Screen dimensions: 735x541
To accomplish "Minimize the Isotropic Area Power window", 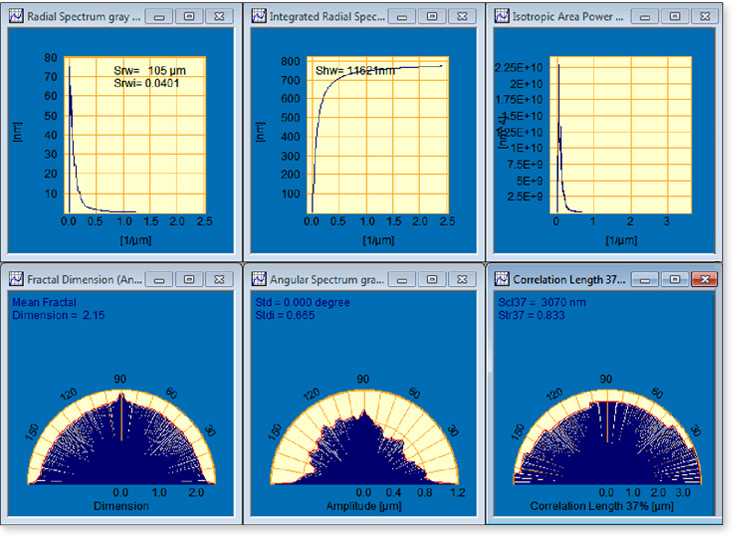I will [x=645, y=16].
